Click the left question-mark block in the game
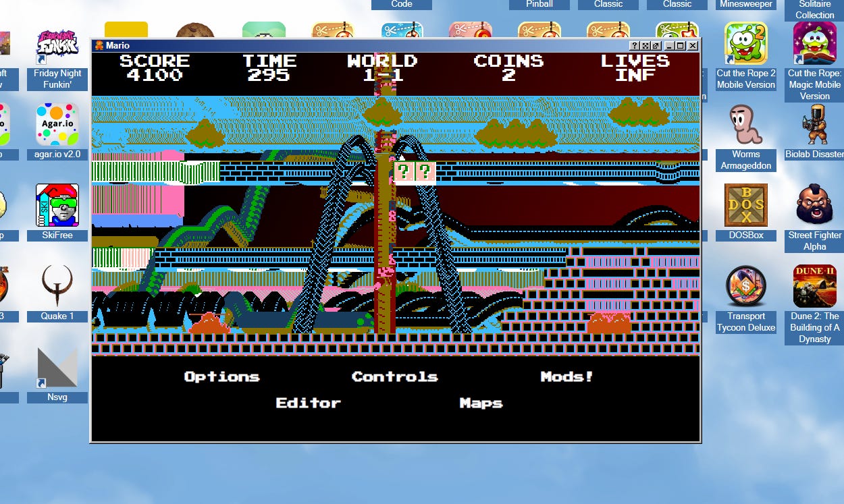844x504 pixels. 404,172
